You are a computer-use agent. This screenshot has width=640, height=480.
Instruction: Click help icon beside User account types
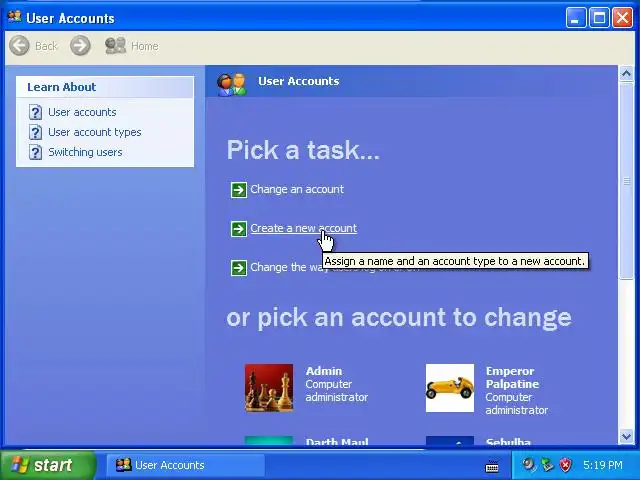coord(36,132)
